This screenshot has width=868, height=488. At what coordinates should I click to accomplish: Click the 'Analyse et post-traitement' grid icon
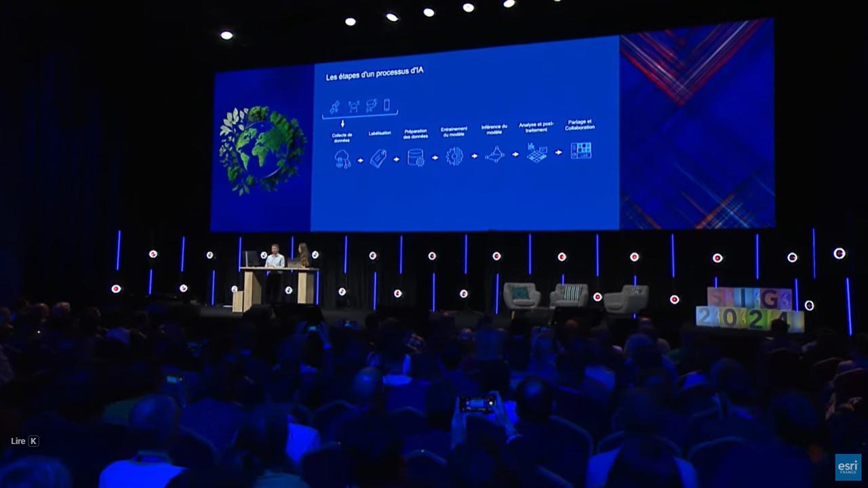pyautogui.click(x=536, y=152)
